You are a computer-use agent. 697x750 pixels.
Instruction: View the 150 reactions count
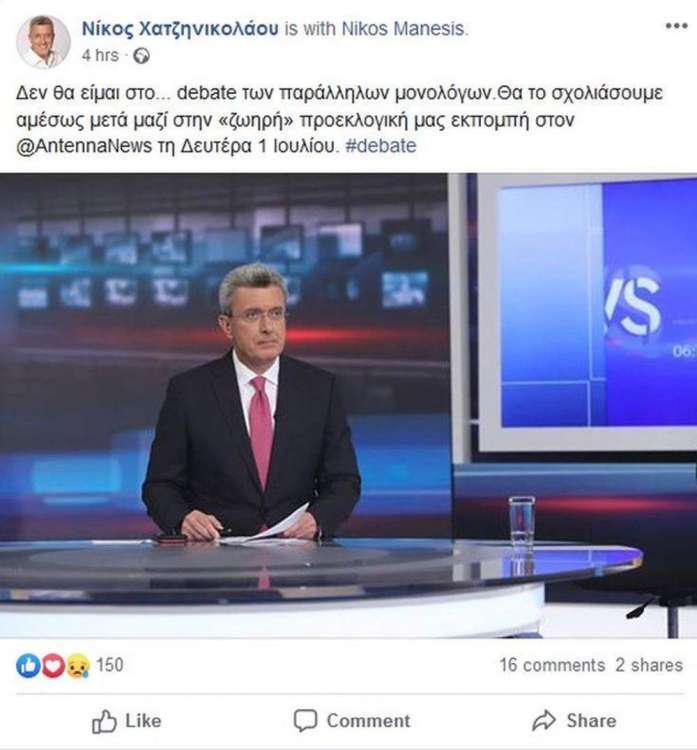click(110, 665)
